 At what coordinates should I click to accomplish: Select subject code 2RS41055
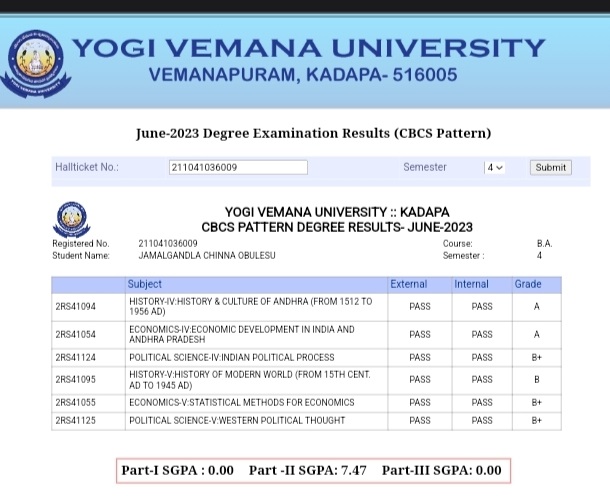point(75,403)
